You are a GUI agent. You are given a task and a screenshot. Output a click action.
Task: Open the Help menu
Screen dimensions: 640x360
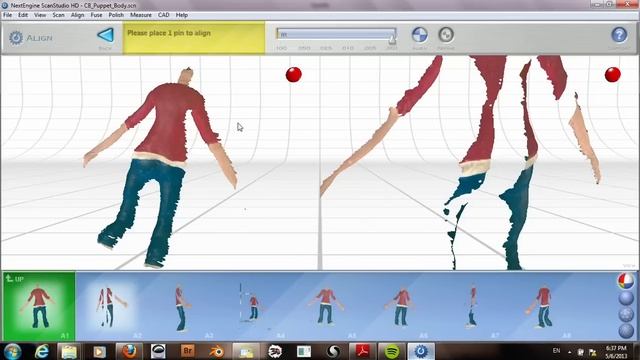(182, 15)
